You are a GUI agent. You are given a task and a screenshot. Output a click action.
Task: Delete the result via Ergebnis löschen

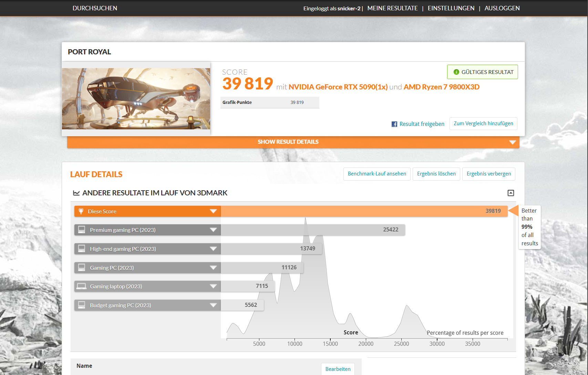(x=436, y=174)
